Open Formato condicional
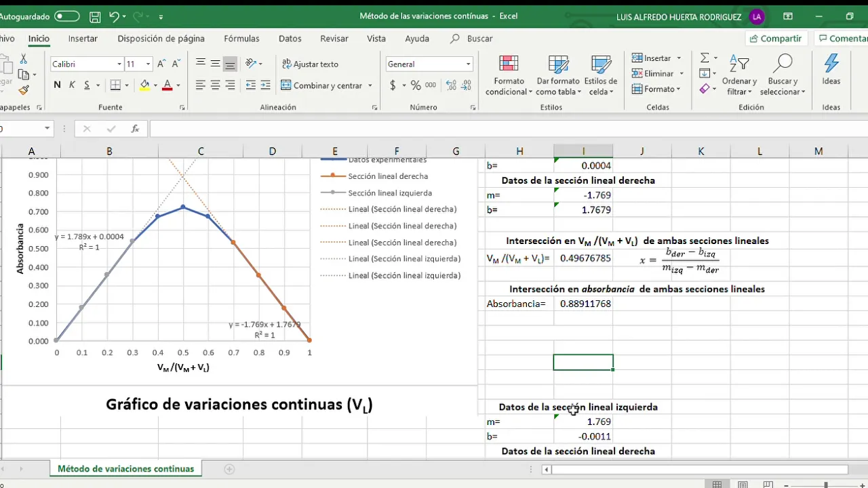Image resolution: width=868 pixels, height=488 pixels. point(509,75)
